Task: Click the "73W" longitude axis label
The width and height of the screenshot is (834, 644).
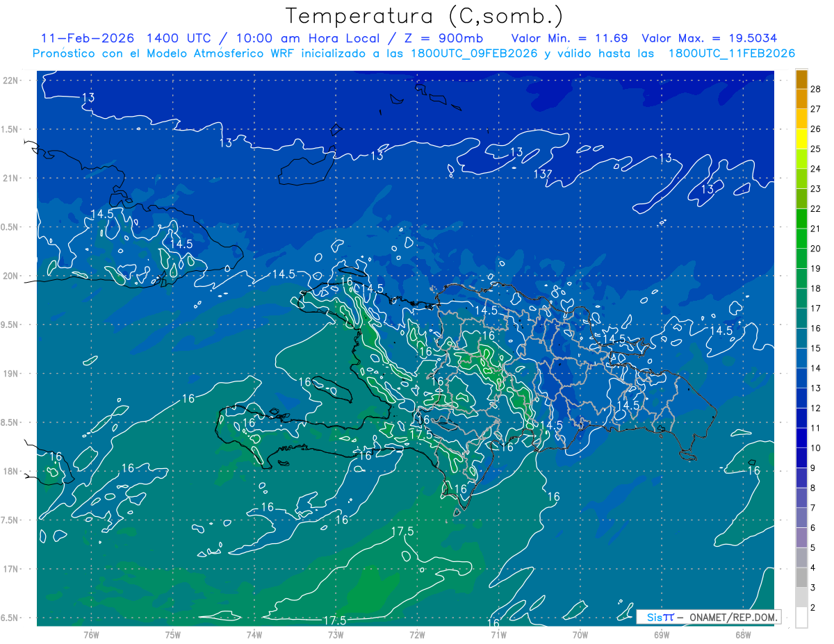Action: [336, 635]
